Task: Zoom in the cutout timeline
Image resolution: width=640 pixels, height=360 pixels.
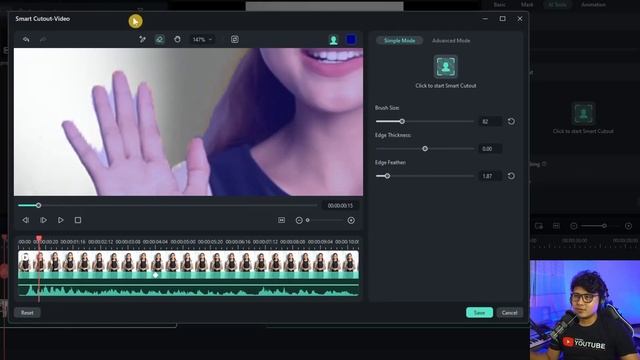Action: click(x=351, y=220)
